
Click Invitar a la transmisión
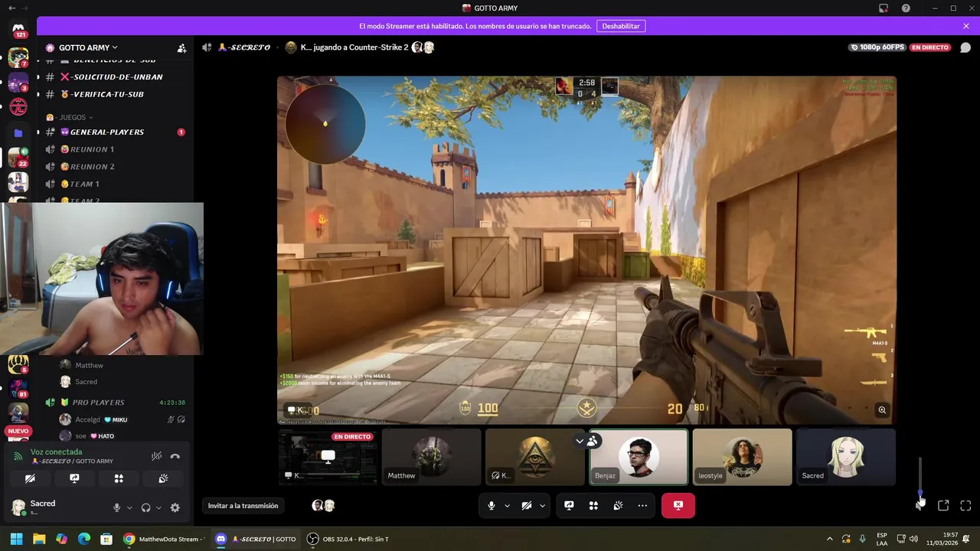pos(243,506)
